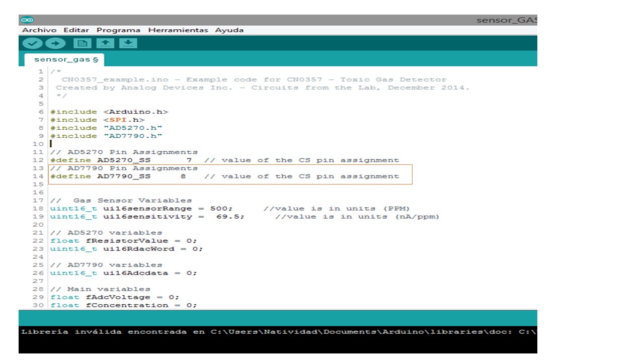644x362 pixels.
Task: Click '// AD5270 variables' comment
Action: click(x=106, y=233)
